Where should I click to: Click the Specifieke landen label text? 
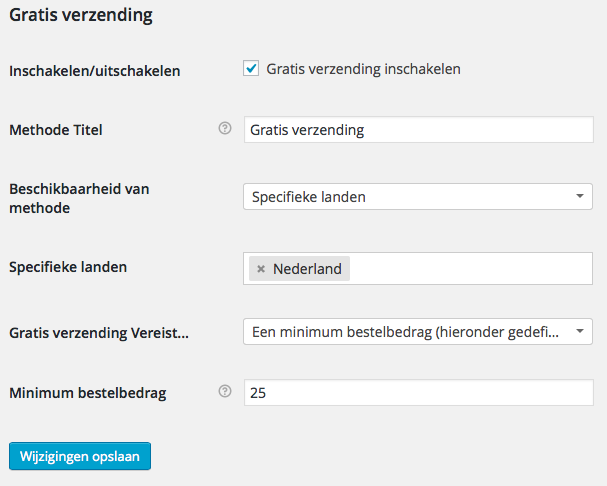(x=68, y=267)
